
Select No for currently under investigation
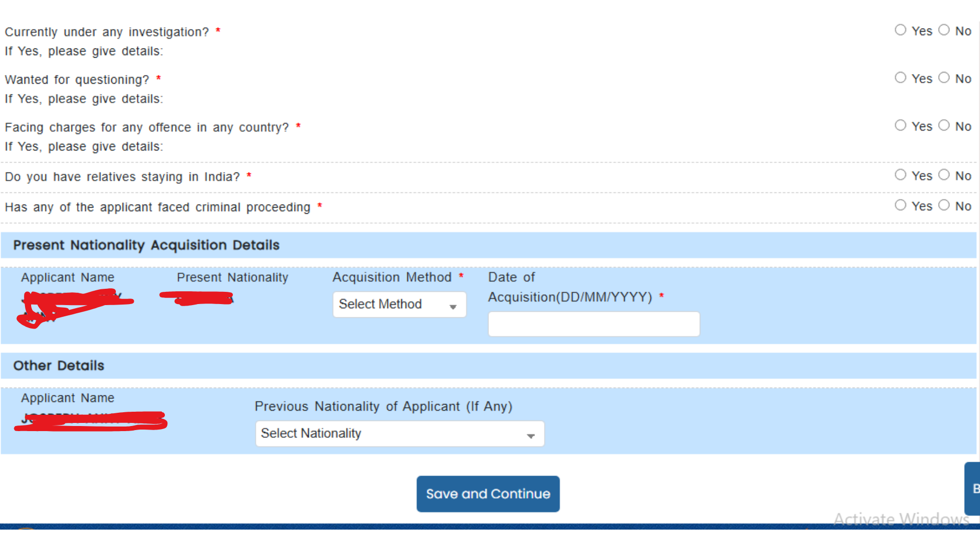click(944, 30)
